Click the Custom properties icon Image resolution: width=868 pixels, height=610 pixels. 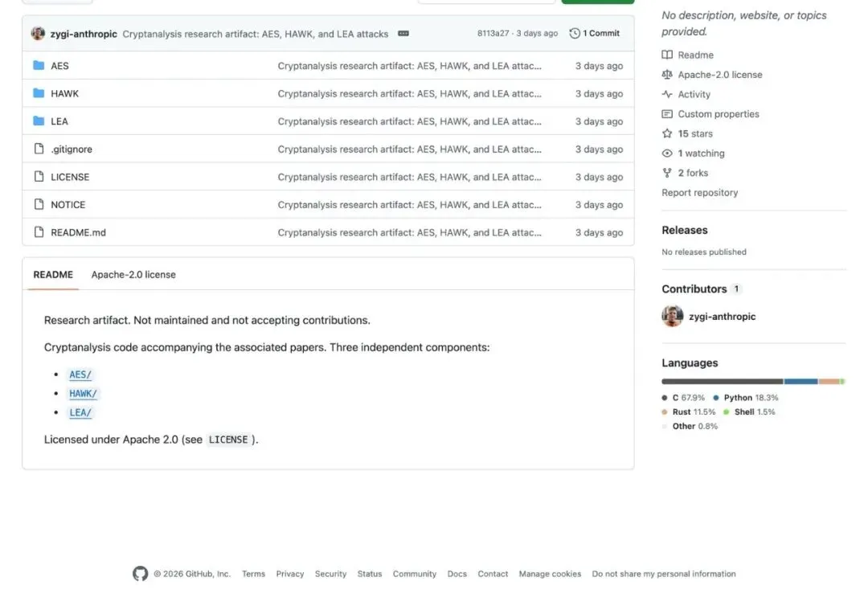click(667, 114)
